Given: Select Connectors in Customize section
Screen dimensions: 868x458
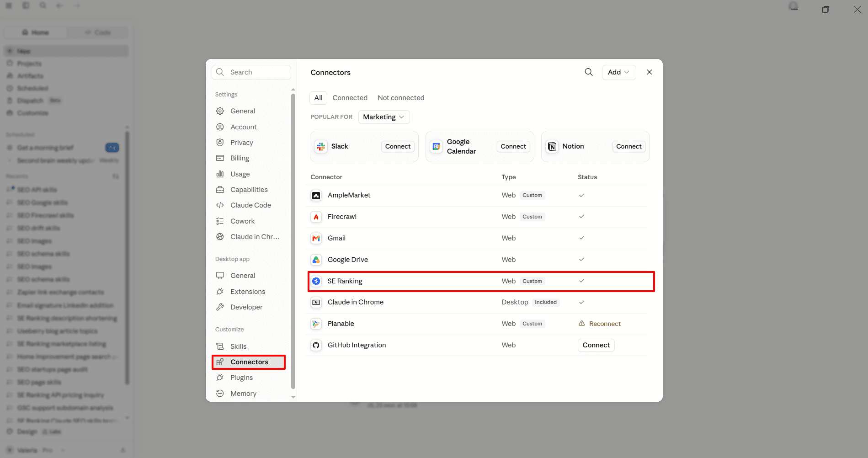Looking at the screenshot, I should click(x=249, y=362).
